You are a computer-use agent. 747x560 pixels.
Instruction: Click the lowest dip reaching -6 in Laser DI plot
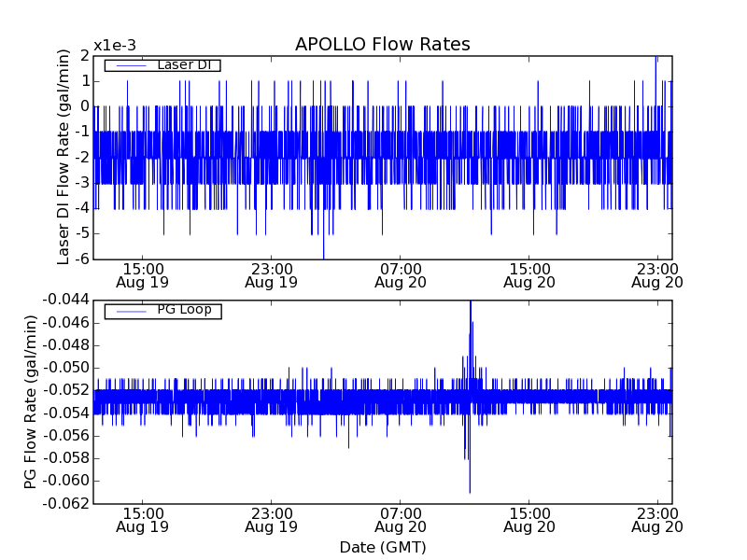point(323,257)
